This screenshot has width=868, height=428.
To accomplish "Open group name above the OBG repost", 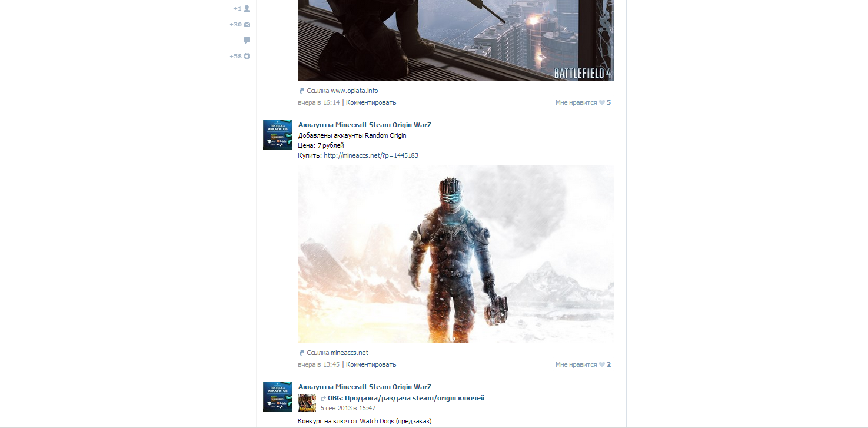I will pyautogui.click(x=365, y=387).
